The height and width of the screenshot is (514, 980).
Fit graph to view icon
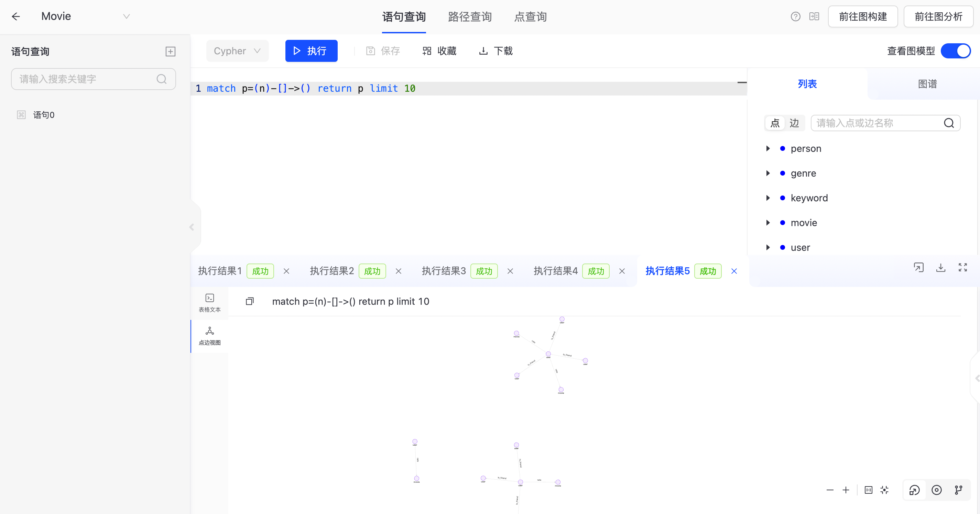click(884, 490)
